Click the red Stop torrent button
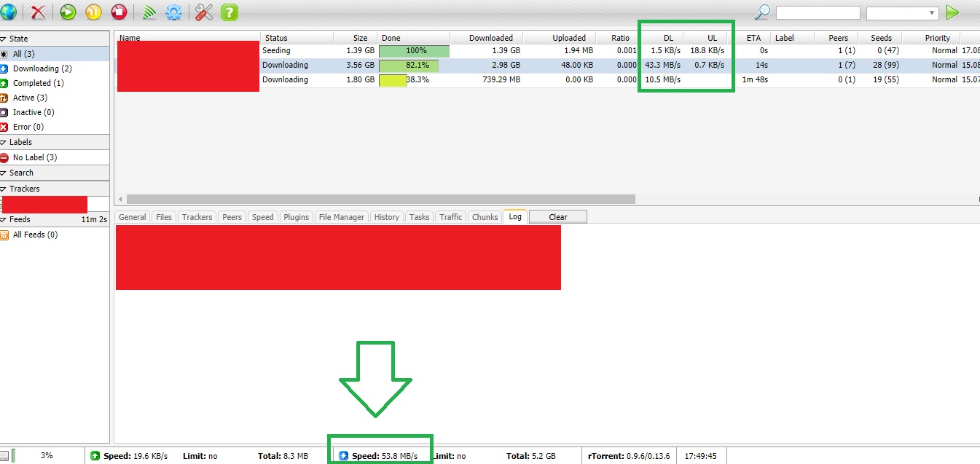Image resolution: width=980 pixels, height=464 pixels. [x=119, y=12]
